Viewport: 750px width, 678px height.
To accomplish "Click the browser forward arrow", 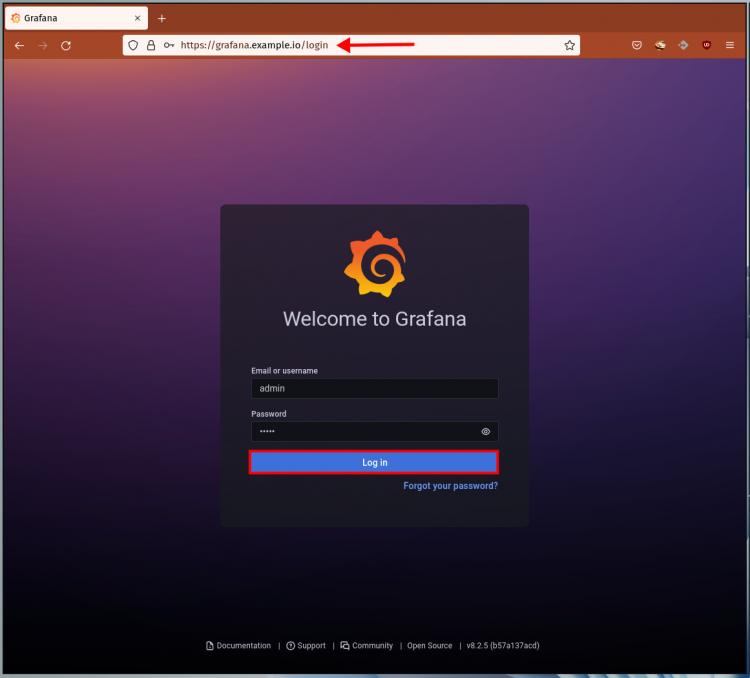I will 43,45.
